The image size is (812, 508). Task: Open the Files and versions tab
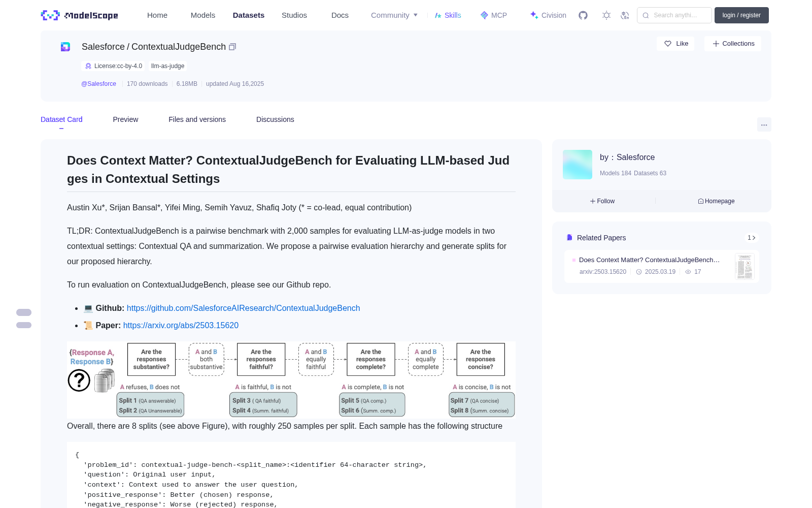click(197, 119)
